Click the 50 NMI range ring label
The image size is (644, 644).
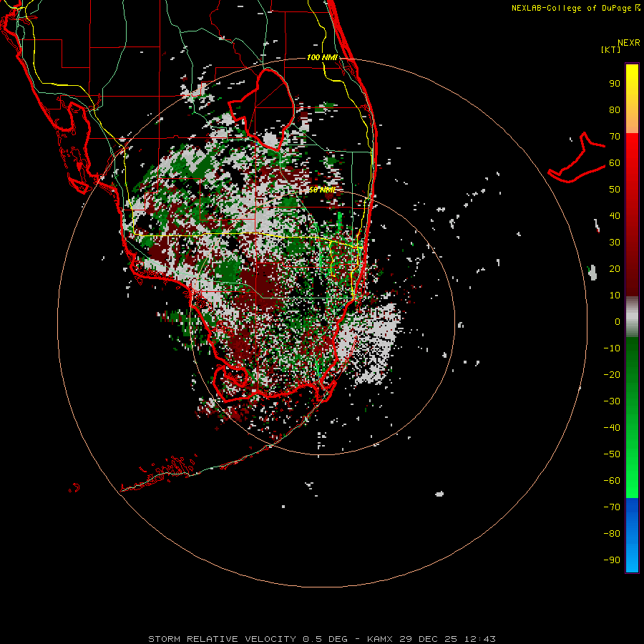[323, 190]
